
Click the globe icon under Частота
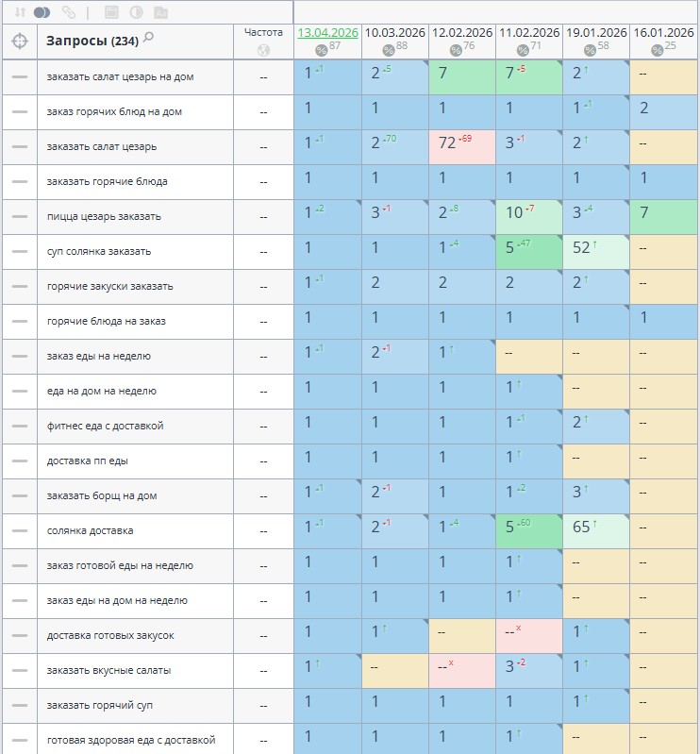263,50
